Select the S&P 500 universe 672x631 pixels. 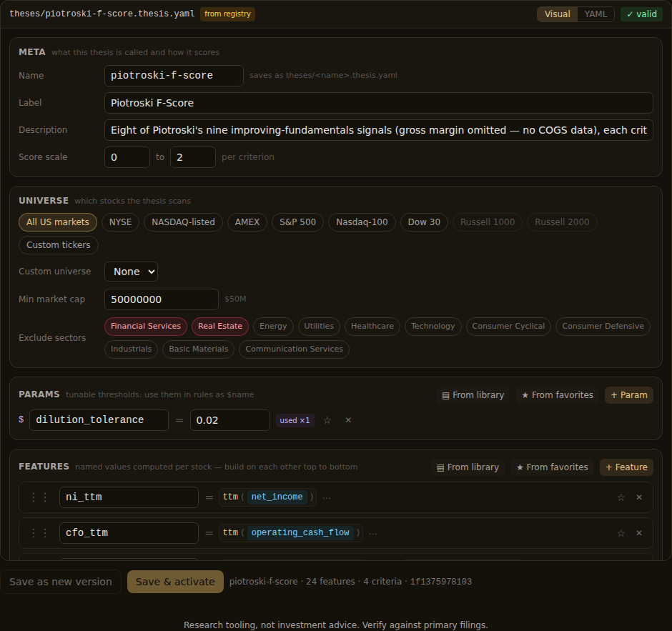click(x=298, y=222)
